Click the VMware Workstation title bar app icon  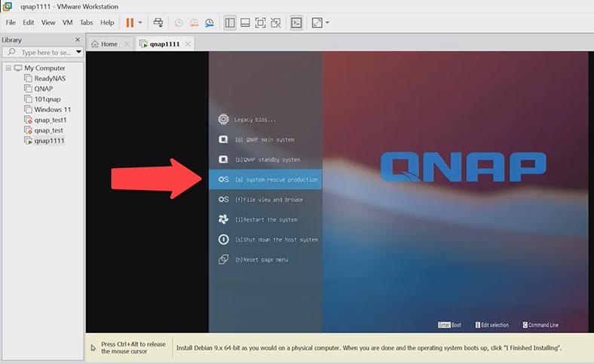[8, 6]
